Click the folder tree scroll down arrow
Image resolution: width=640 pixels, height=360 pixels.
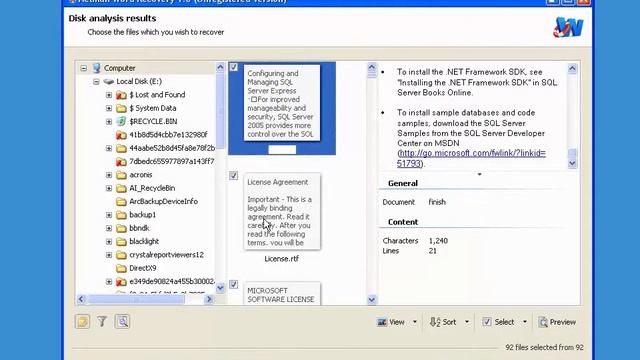[220, 288]
